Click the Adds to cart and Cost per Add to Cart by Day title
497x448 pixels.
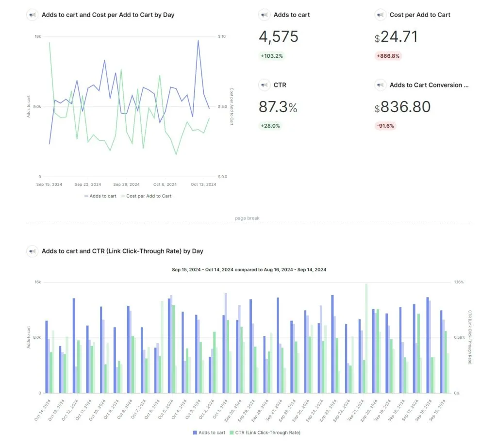click(x=108, y=15)
